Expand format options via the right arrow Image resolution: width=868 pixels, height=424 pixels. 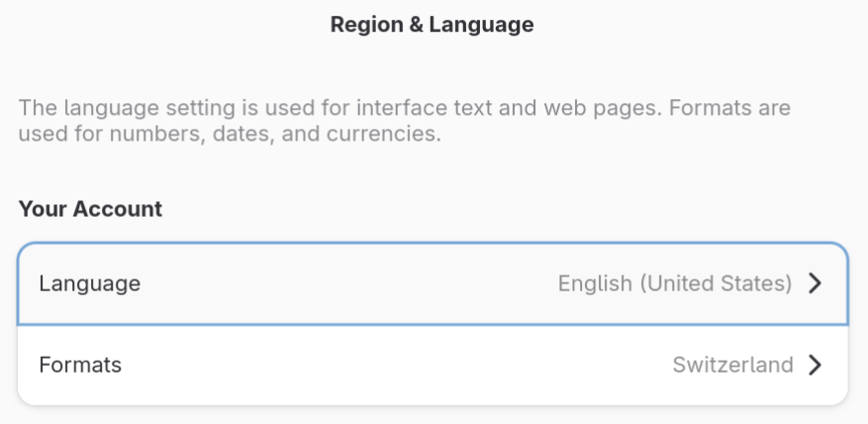click(x=815, y=365)
